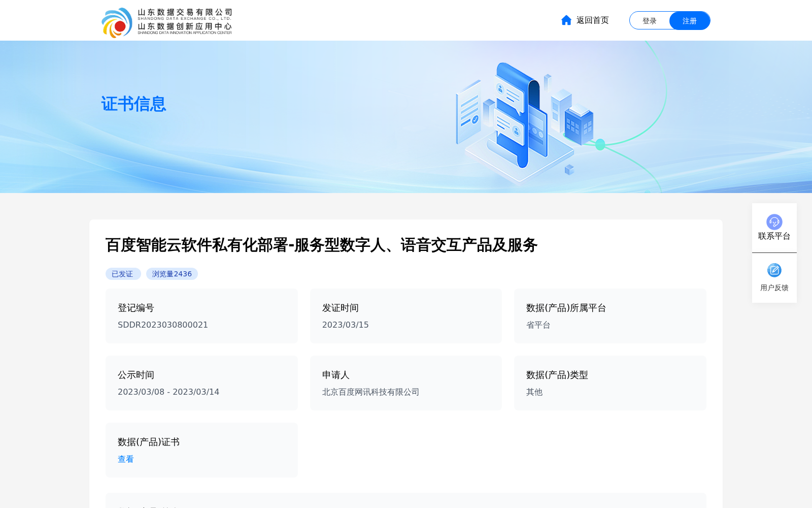The width and height of the screenshot is (812, 508).
Task: Click the product title 百度智能云软件私有化部署
Action: click(321, 245)
